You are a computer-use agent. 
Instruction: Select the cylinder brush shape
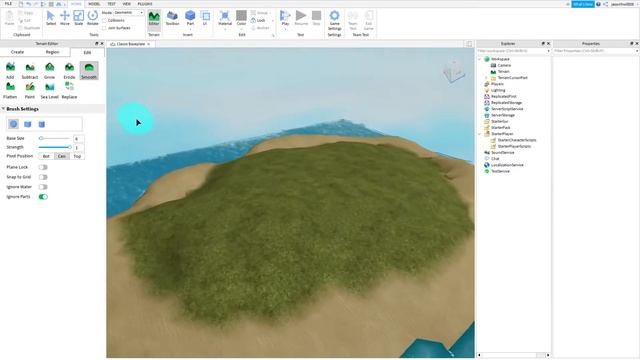pos(42,124)
